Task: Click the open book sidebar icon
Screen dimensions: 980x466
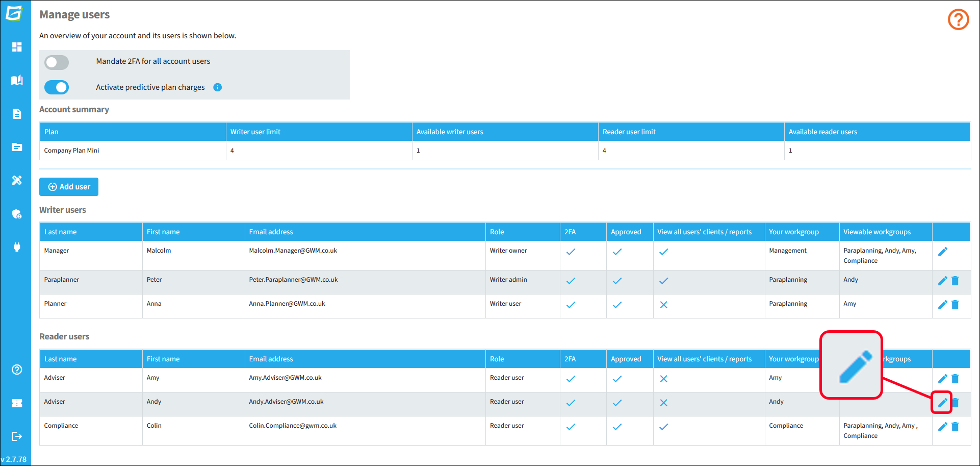Action: click(17, 80)
